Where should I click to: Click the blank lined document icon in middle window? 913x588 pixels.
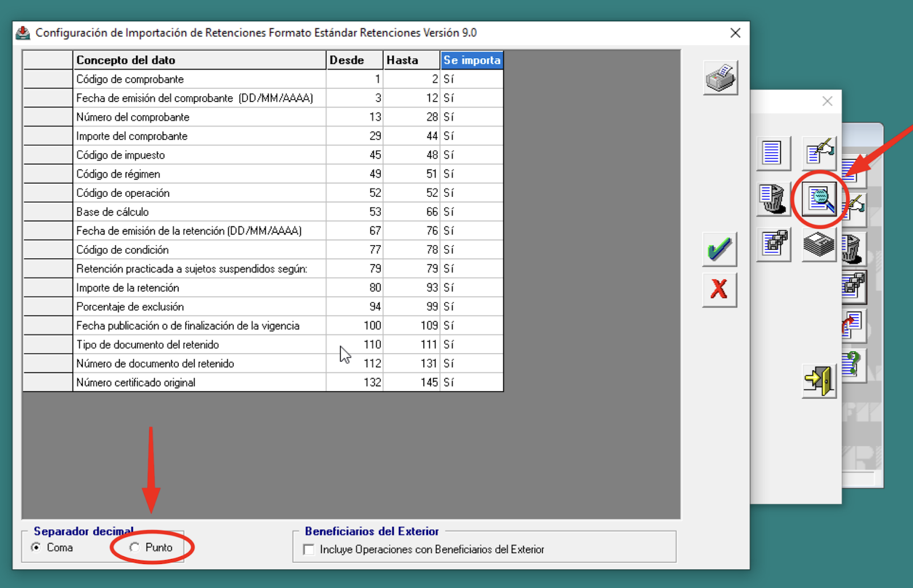click(x=773, y=153)
